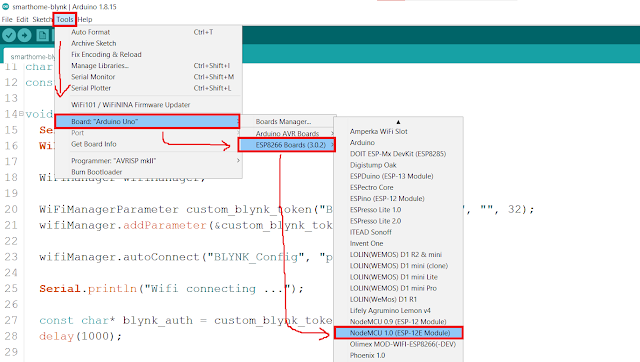Select DOIT ESP-Mx DevKit (ESP8285)

coord(398,154)
